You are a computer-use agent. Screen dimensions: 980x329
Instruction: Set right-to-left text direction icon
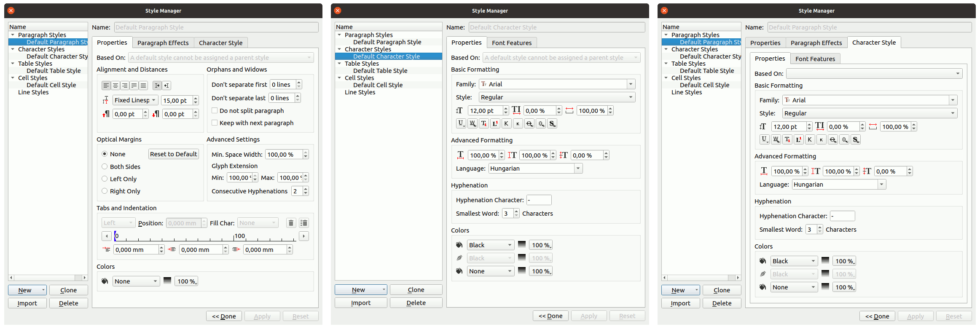167,86
